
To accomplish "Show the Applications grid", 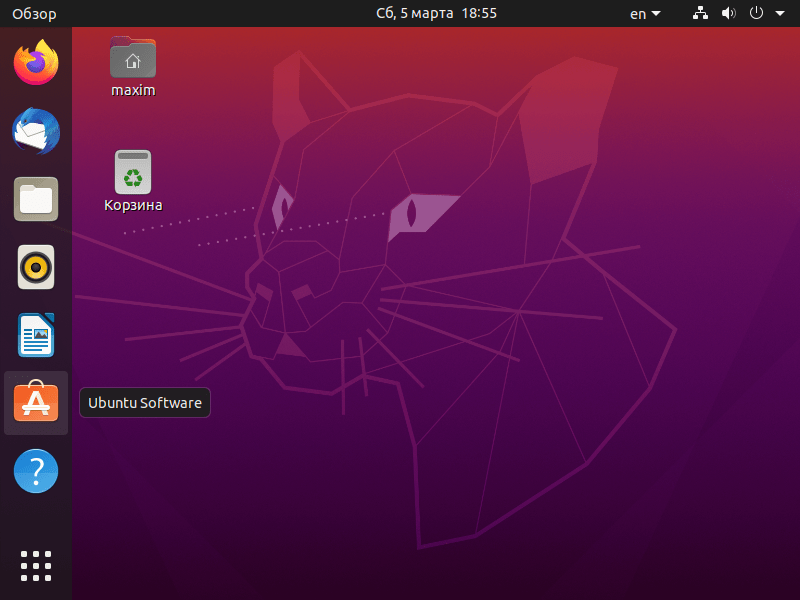I will pos(35,565).
